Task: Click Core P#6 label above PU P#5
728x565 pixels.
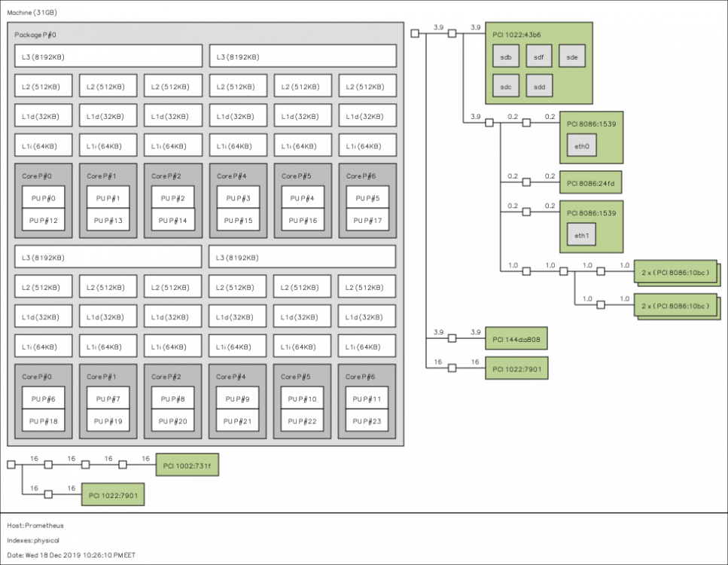Action: [x=361, y=176]
